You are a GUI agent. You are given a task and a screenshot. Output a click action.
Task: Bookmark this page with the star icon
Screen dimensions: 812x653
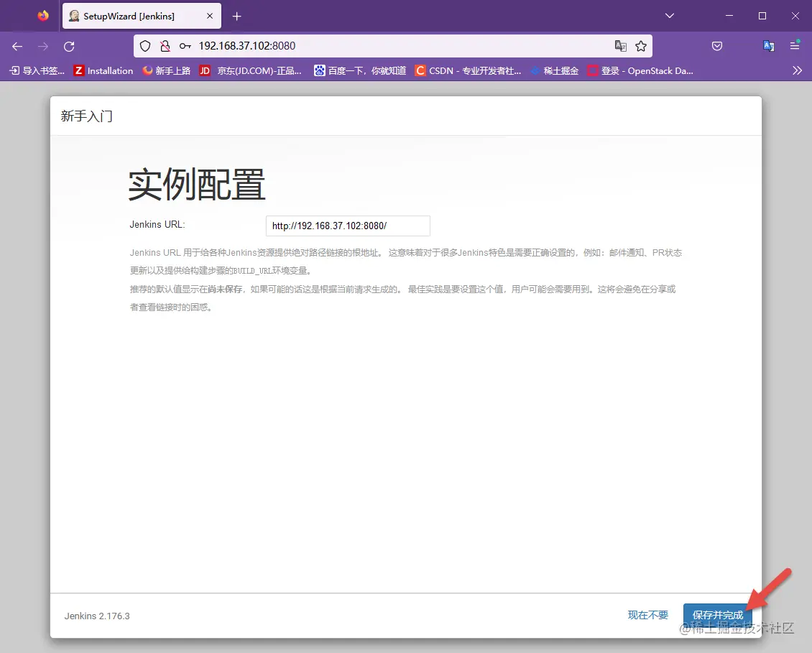click(641, 46)
